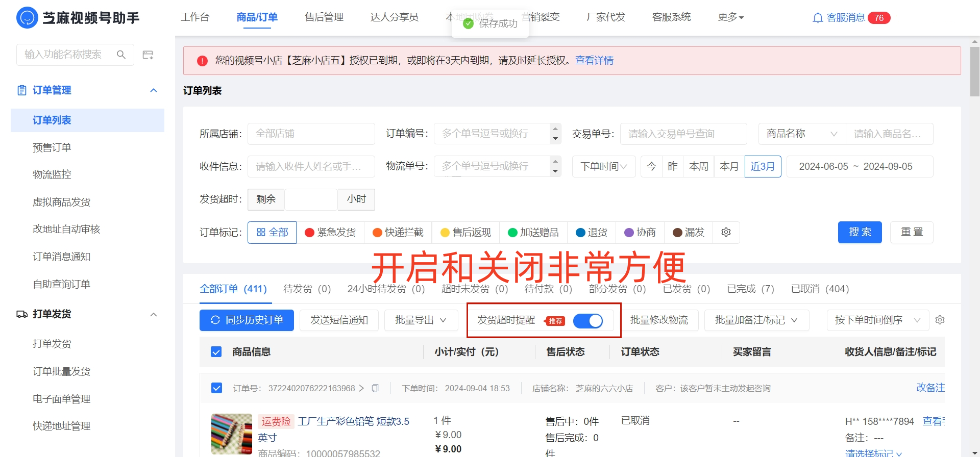The height and width of the screenshot is (457, 980).
Task: Filter by 漏发 brown tag
Action: (x=689, y=233)
